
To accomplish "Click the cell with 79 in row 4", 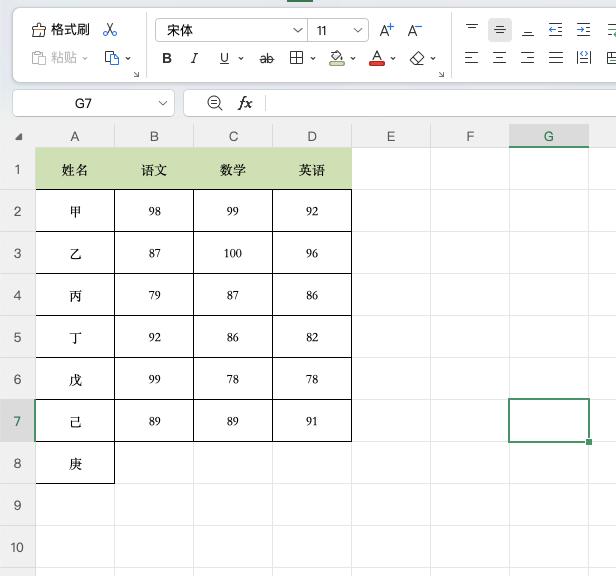I will (154, 295).
